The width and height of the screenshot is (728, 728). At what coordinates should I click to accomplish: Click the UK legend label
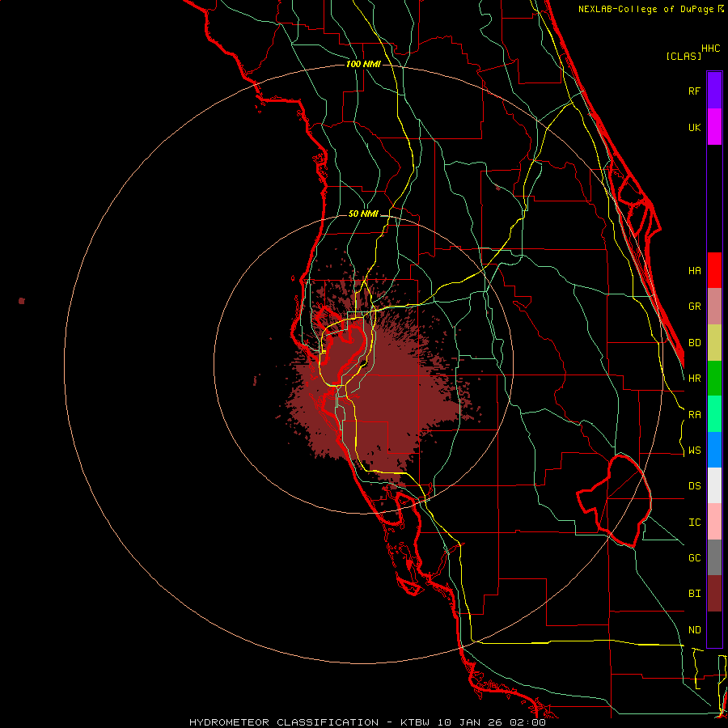694,127
